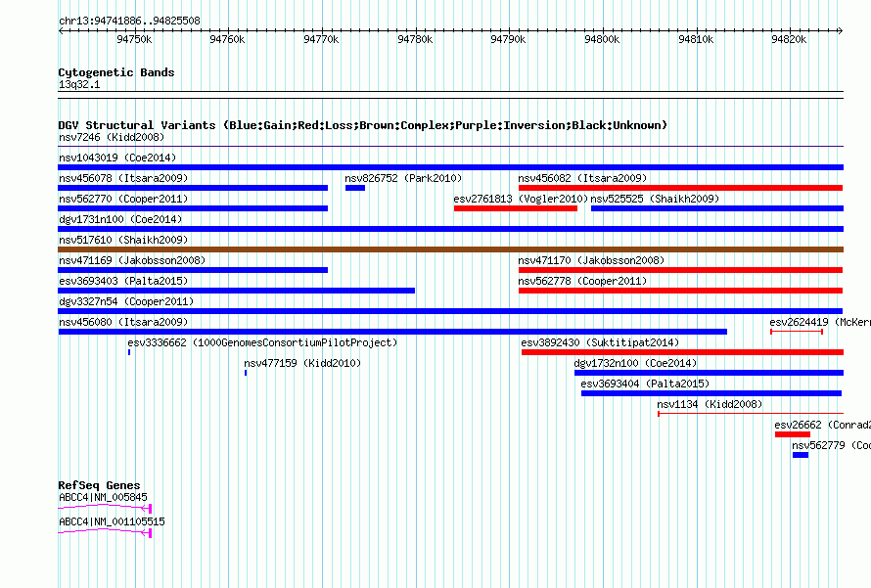Click the RefSeq Genes track title
Viewport: 871px width, 588px height.
tap(99, 485)
